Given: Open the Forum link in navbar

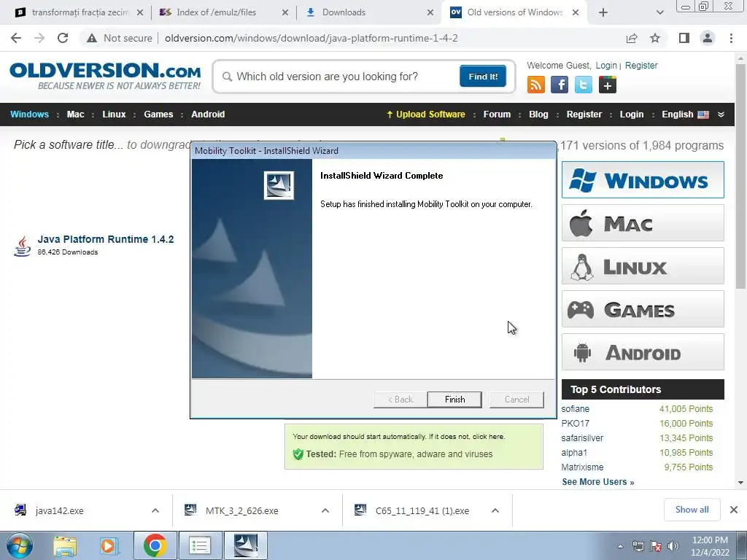Looking at the screenshot, I should click(497, 114).
